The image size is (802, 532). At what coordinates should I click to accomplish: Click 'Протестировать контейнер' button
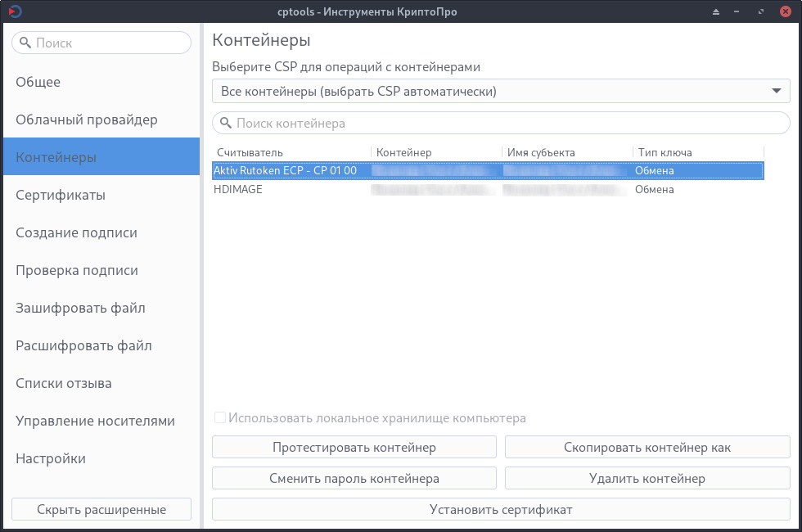(x=354, y=447)
